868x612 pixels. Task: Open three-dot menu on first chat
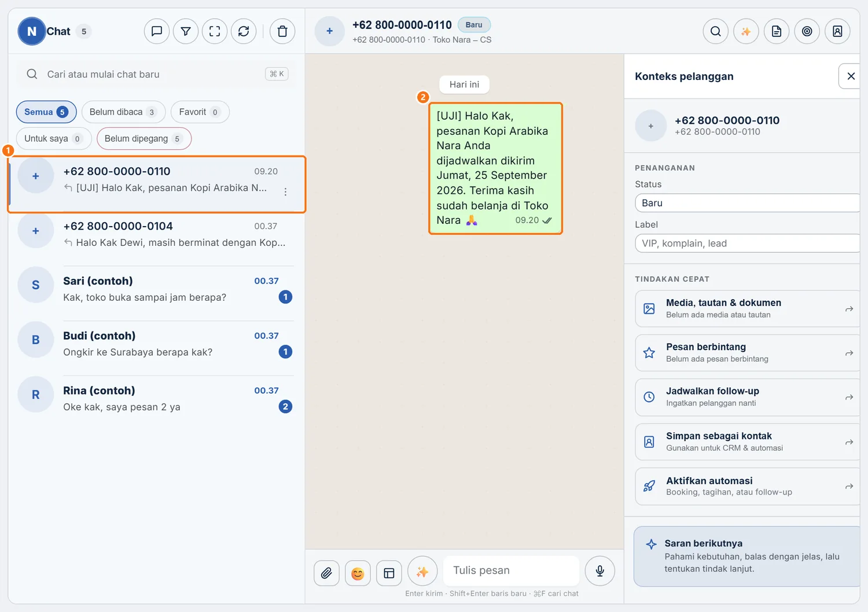tap(285, 191)
